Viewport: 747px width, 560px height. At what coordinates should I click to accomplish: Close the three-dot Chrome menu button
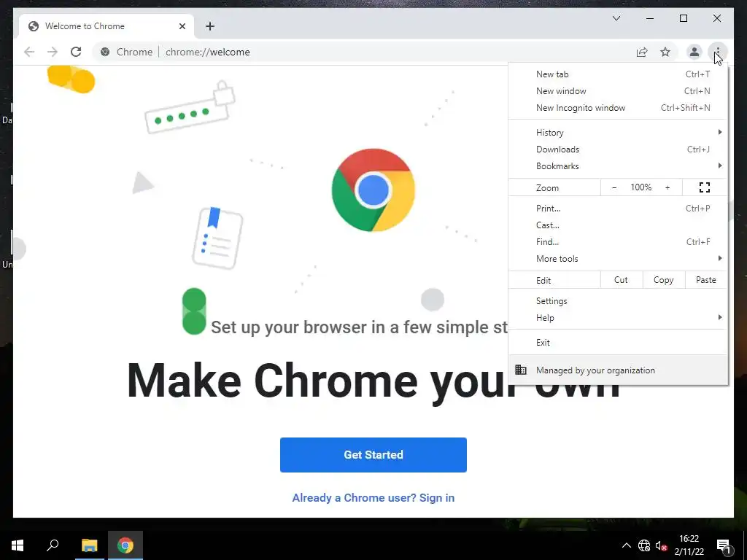tap(718, 52)
